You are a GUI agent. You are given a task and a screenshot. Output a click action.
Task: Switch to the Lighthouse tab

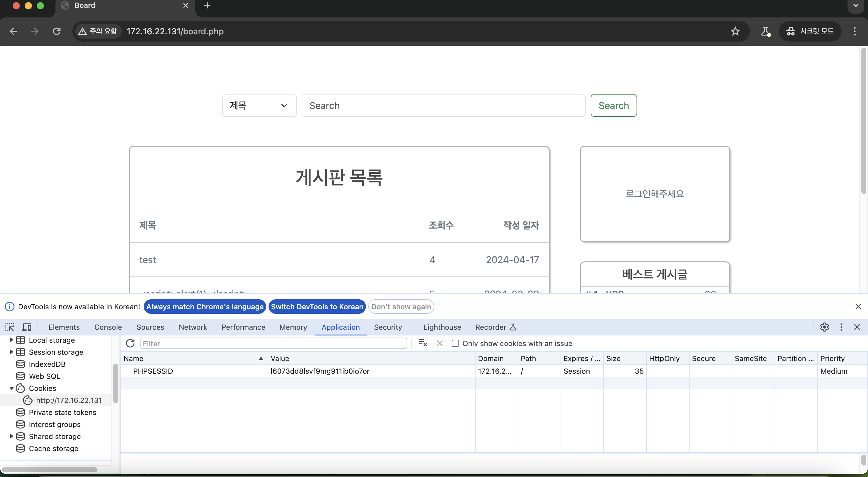[x=442, y=327]
